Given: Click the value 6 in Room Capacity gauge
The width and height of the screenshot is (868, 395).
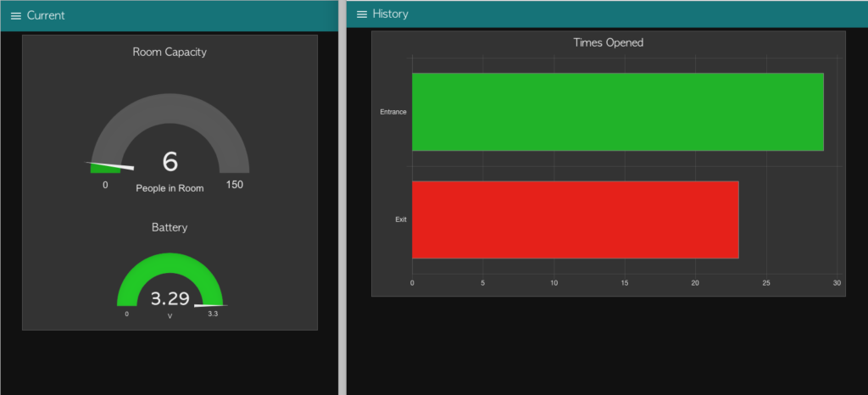Looking at the screenshot, I should (170, 162).
